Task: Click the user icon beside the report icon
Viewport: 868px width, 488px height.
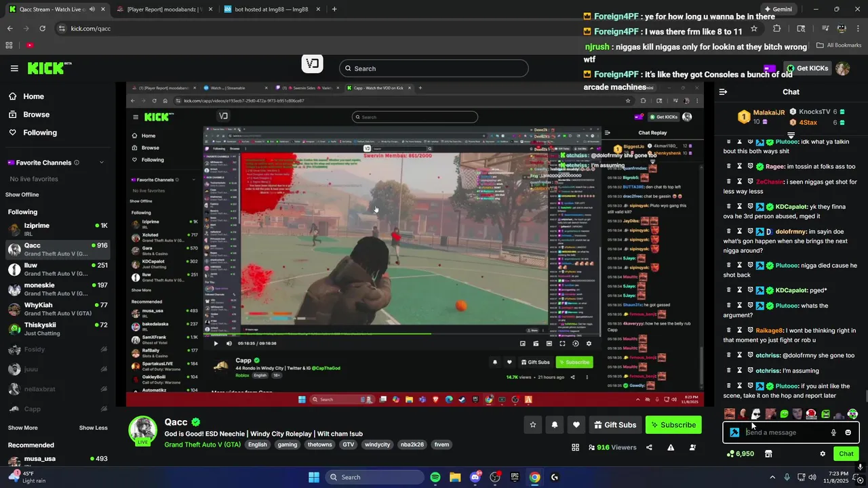Action: pos(692,447)
